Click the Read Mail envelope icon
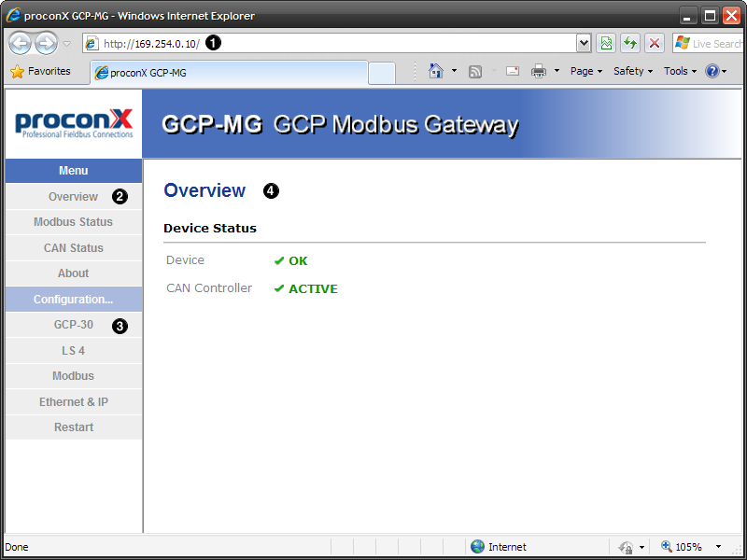The height and width of the screenshot is (560, 747). (513, 72)
